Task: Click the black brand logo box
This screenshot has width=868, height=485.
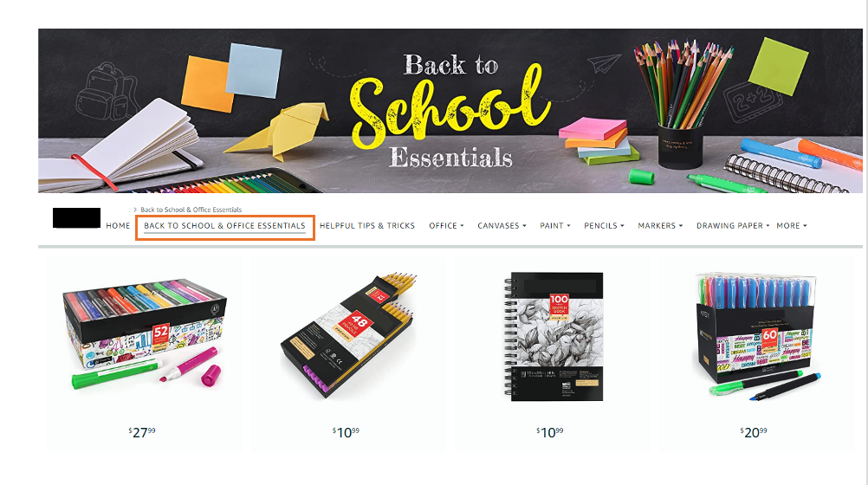Action: coord(76,217)
